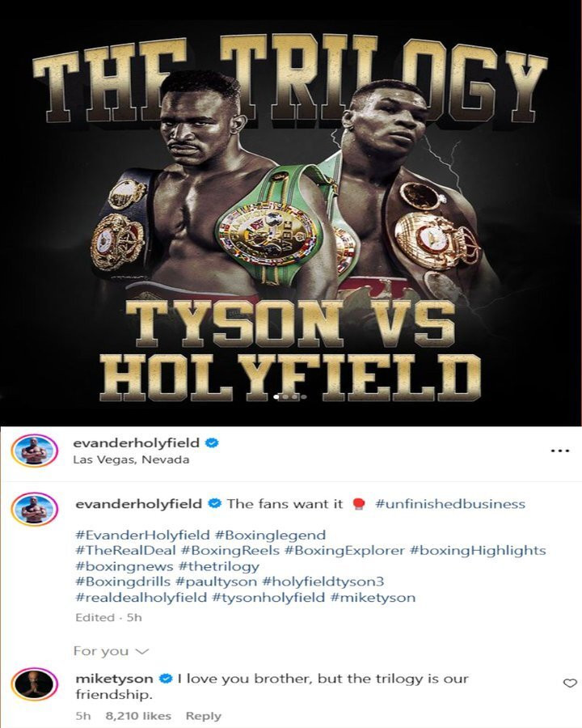
Task: Open the three-dot more options menu
Action: tap(559, 451)
